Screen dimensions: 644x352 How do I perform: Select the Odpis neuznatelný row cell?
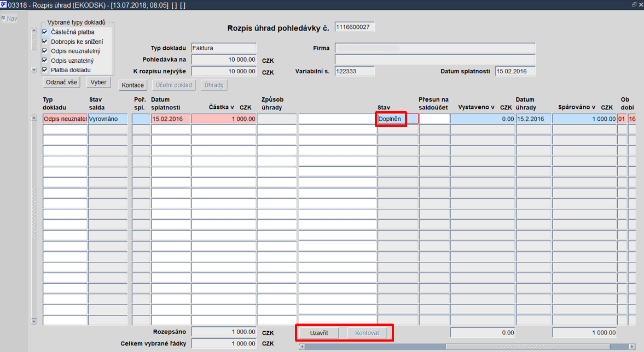65,119
